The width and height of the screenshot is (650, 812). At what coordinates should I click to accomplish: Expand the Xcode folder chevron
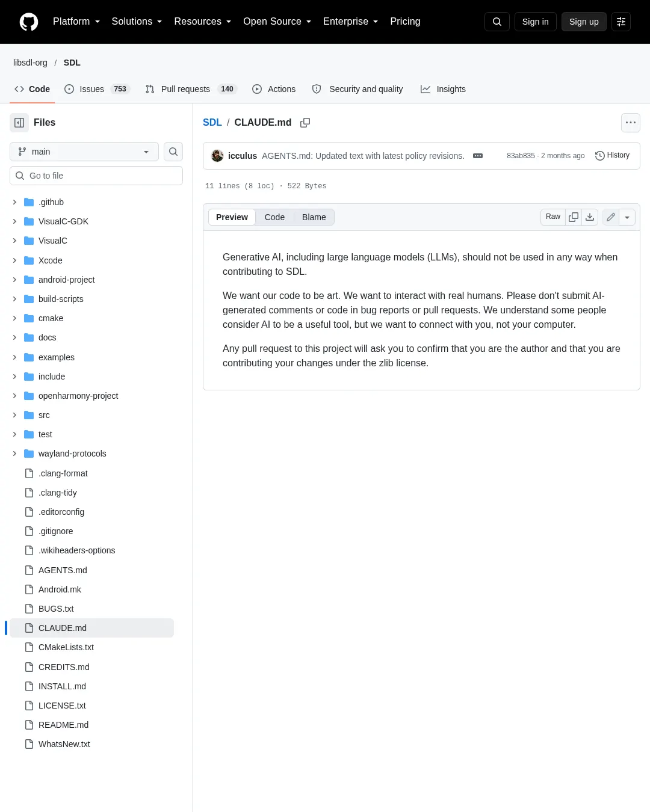(14, 260)
